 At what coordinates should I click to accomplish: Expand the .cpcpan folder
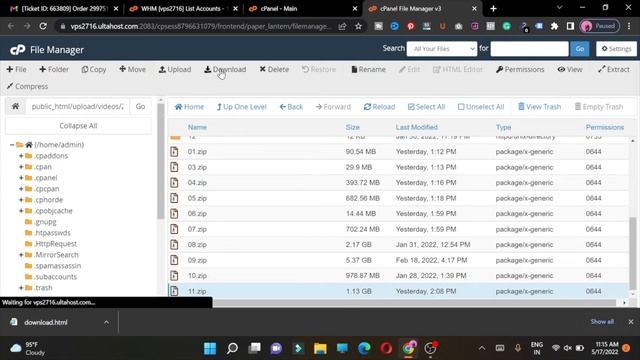coord(21,189)
